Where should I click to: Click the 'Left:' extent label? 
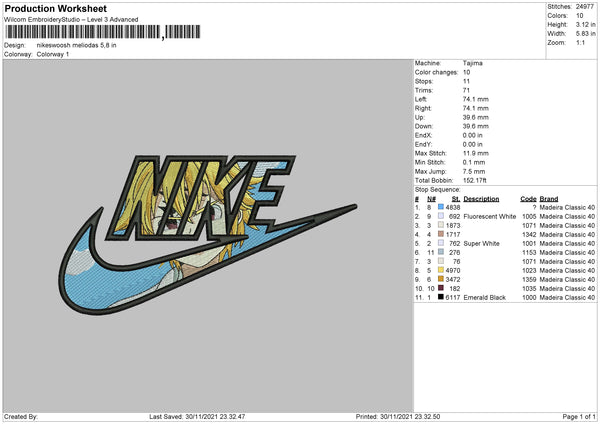[x=421, y=99]
